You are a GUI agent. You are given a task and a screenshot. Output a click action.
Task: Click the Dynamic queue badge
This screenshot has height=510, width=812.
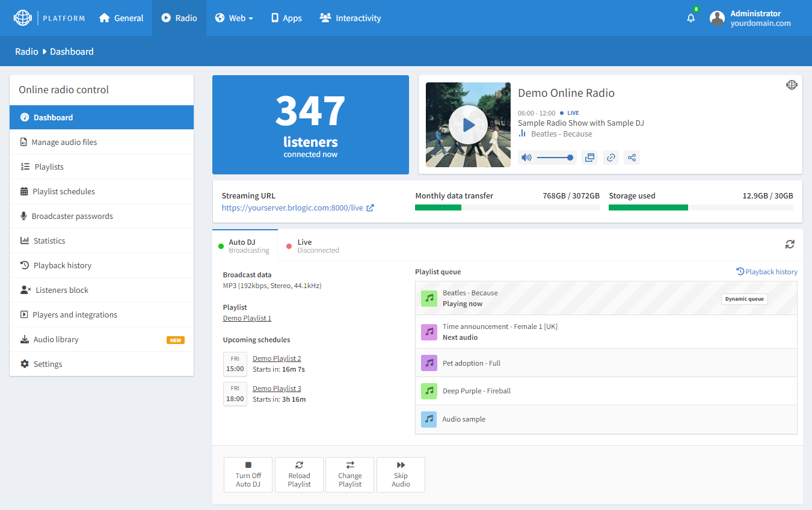pos(744,299)
